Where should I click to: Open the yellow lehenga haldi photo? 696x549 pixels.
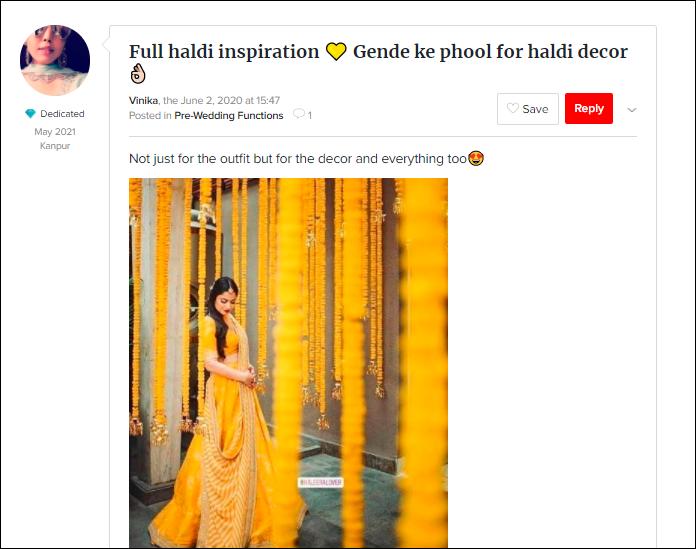pyautogui.click(x=289, y=363)
